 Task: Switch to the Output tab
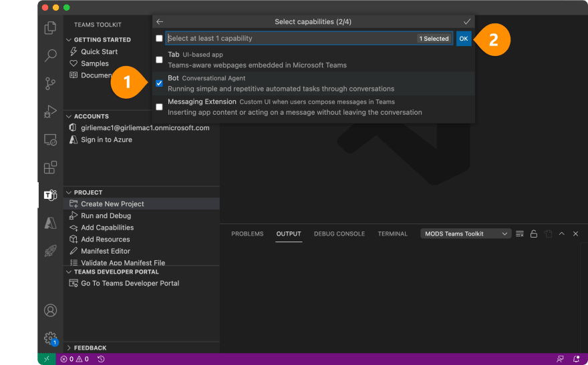point(289,234)
